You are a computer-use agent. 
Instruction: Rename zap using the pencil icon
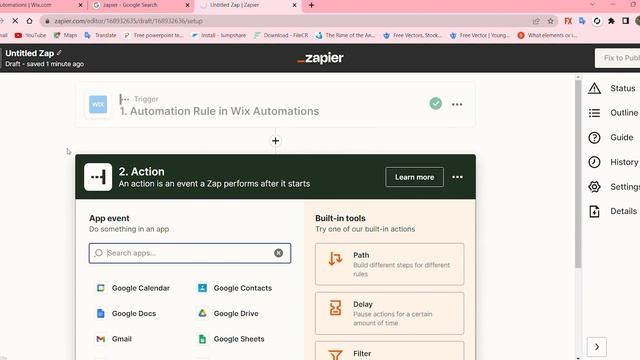[x=60, y=53]
